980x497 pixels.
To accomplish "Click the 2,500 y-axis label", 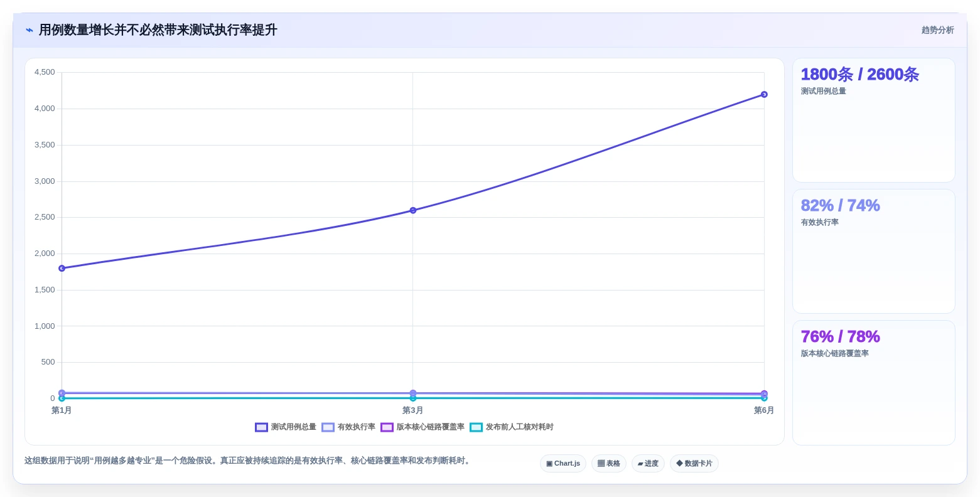I will 45,217.
